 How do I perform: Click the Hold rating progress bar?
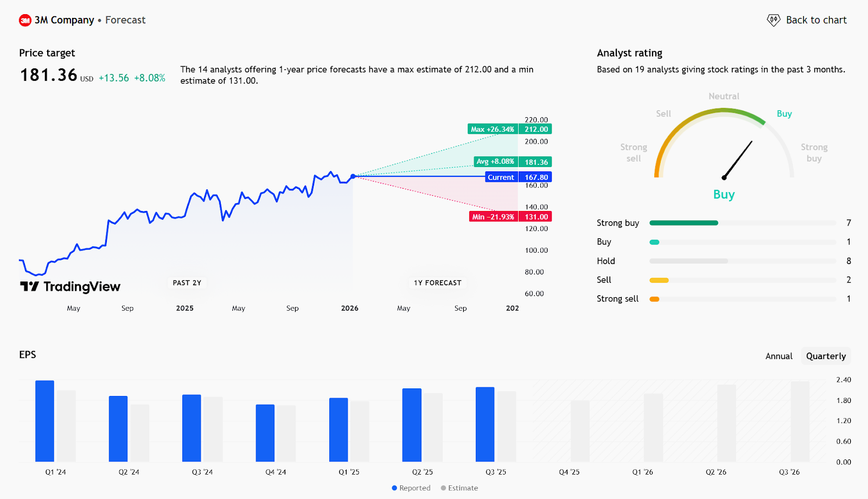(x=688, y=261)
